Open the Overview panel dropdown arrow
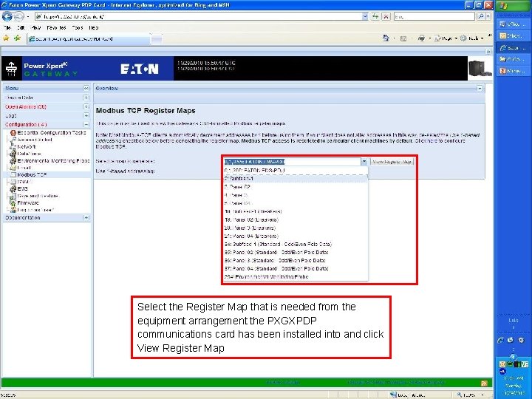This screenshot has width=532, height=399. (480, 88)
